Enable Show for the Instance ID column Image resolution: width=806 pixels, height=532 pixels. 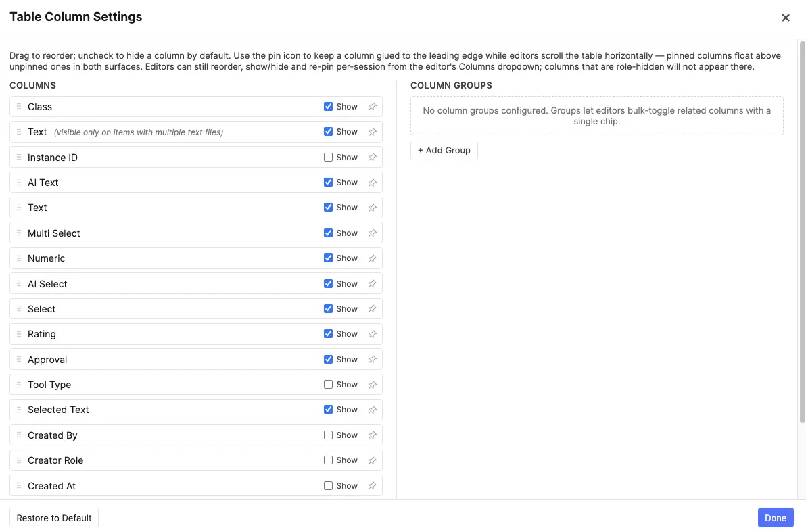328,158
